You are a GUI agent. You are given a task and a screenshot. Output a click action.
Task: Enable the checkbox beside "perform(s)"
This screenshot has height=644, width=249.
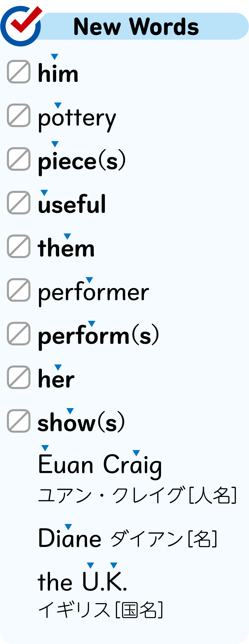pyautogui.click(x=19, y=333)
